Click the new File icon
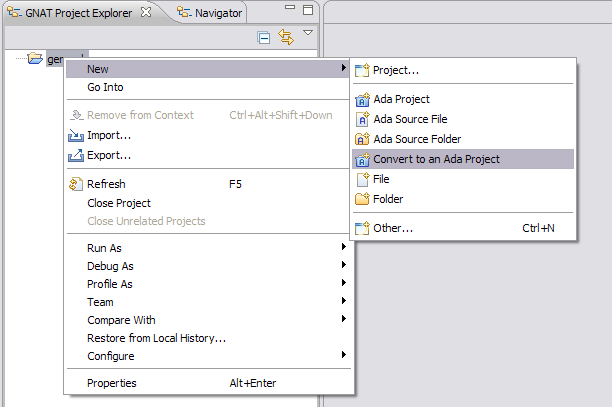 (x=363, y=179)
